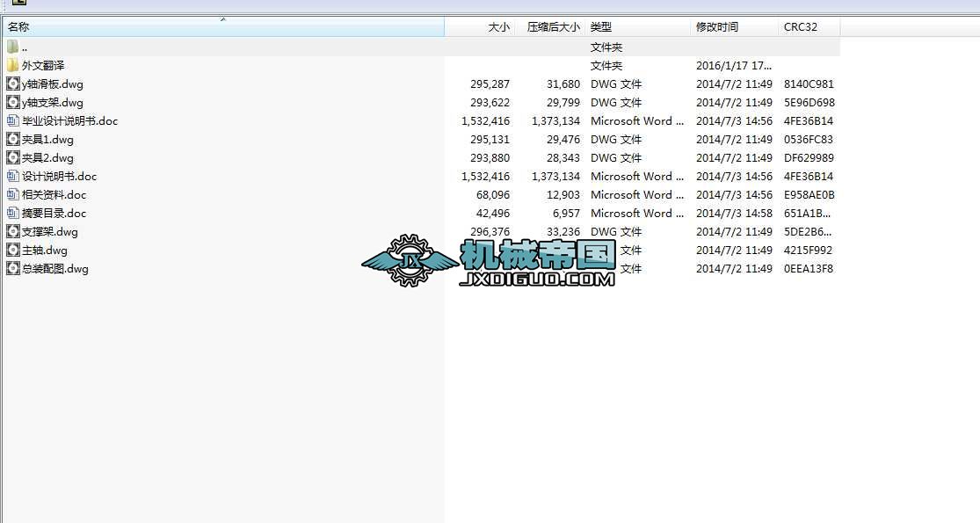Click CRC32 value DF629989
The image size is (980, 523).
tap(809, 157)
